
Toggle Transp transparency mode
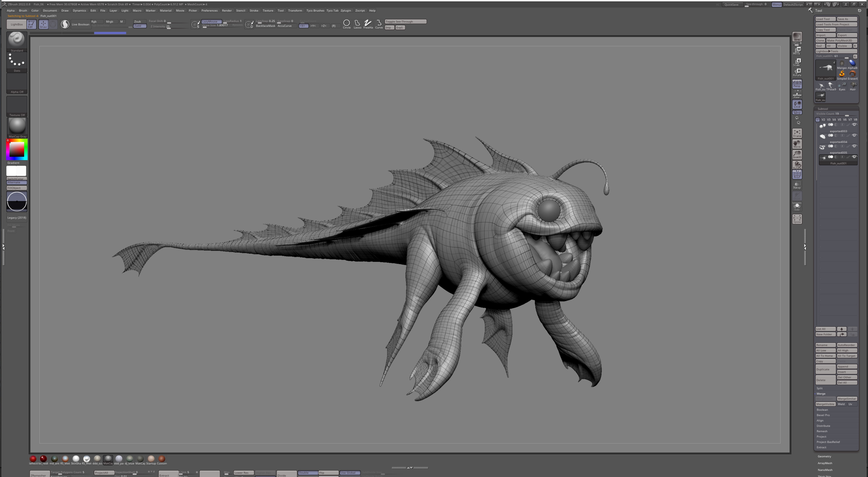pos(797,185)
